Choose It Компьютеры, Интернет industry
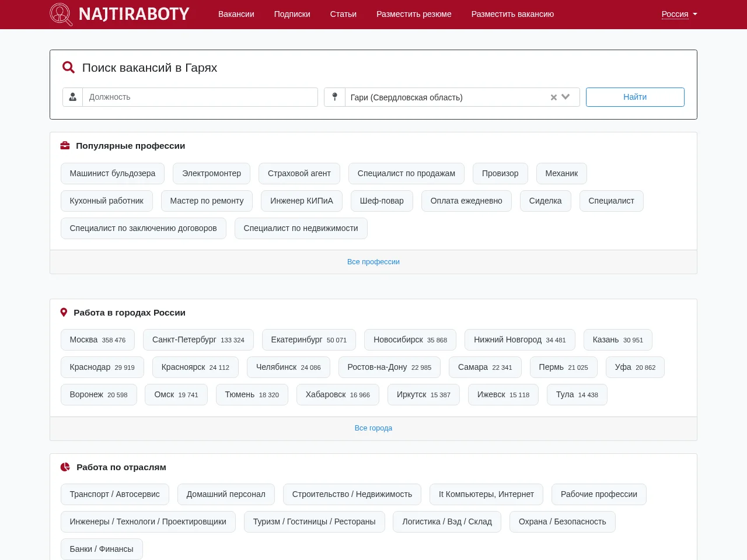This screenshot has height=560, width=747. [486, 494]
